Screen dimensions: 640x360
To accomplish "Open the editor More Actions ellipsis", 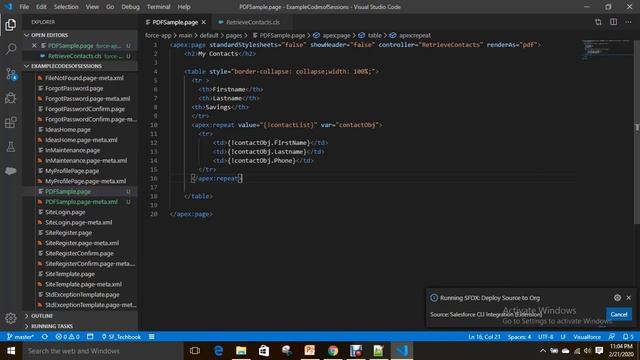I will pyautogui.click(x=628, y=22).
